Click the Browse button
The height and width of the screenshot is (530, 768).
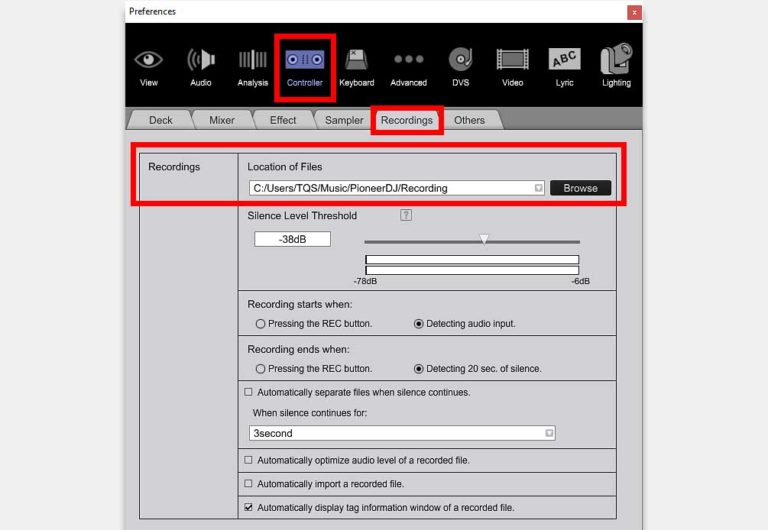(580, 188)
